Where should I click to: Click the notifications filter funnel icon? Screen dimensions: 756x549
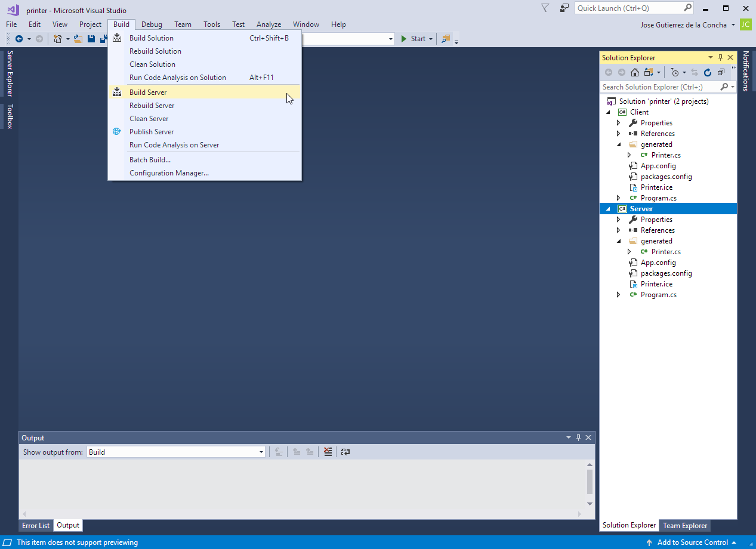[x=545, y=8]
